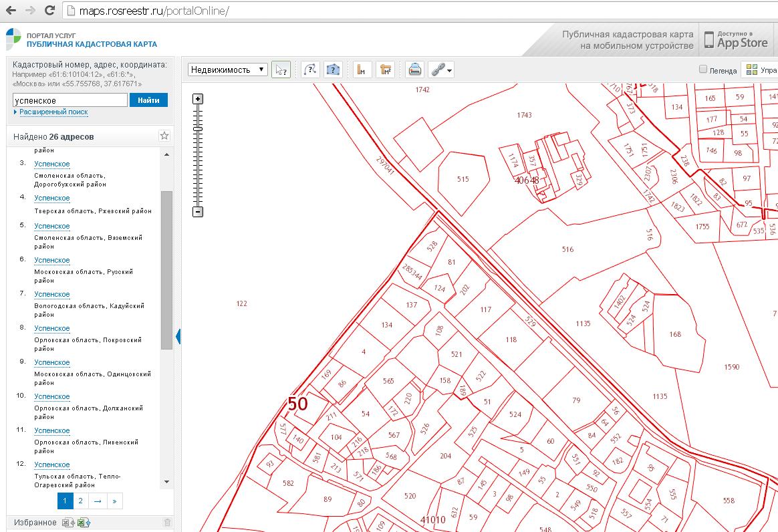Reload the page with the refresh icon
Viewport: 778px width, 532px height.
click(49, 10)
